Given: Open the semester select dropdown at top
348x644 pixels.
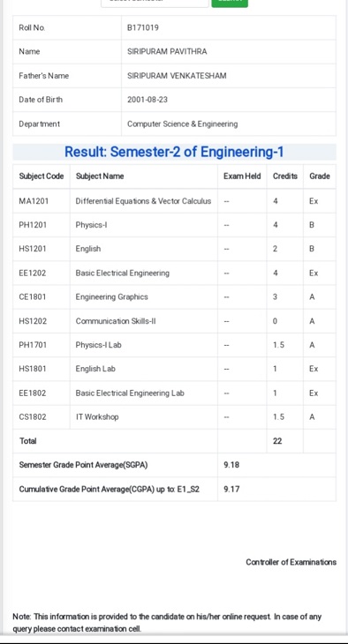Looking at the screenshot, I should [155, 2].
